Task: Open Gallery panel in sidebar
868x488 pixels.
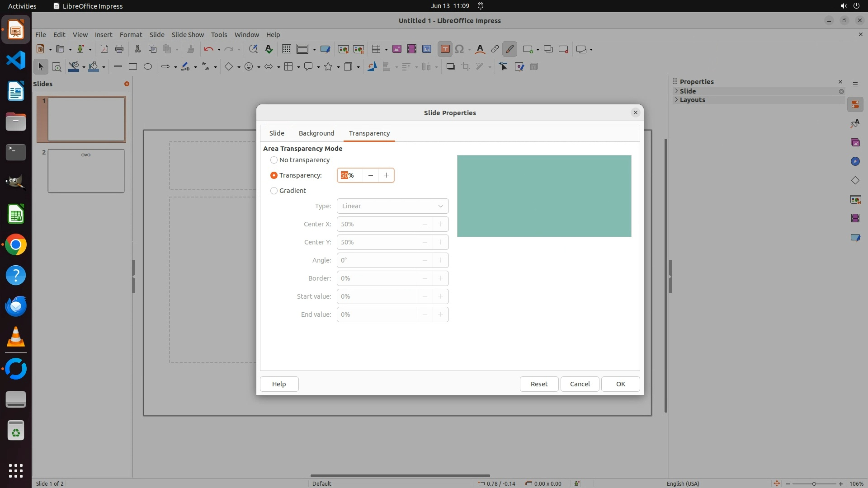Action: click(855, 143)
